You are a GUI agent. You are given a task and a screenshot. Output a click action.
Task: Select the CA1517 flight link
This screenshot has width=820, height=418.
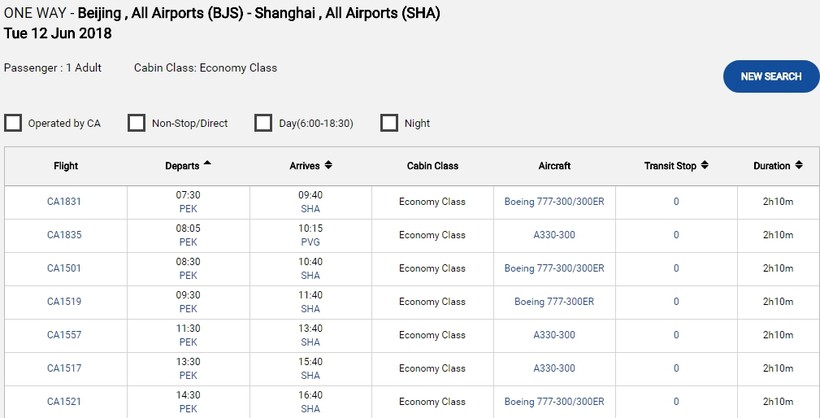[64, 368]
